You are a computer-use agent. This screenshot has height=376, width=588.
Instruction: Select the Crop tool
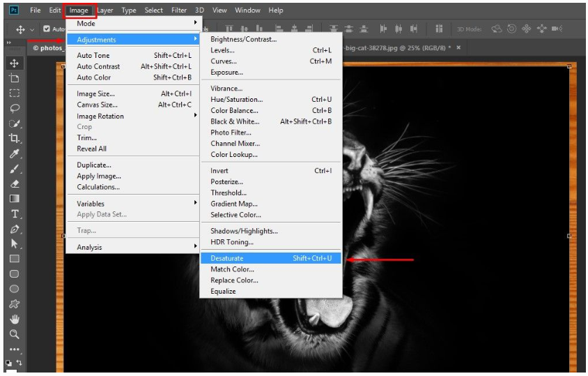[14, 138]
